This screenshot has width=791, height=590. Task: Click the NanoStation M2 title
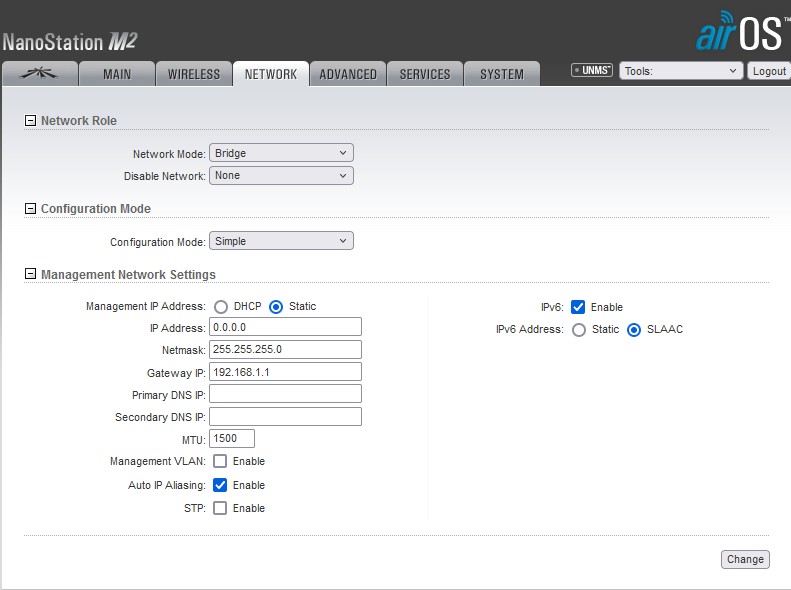click(70, 42)
